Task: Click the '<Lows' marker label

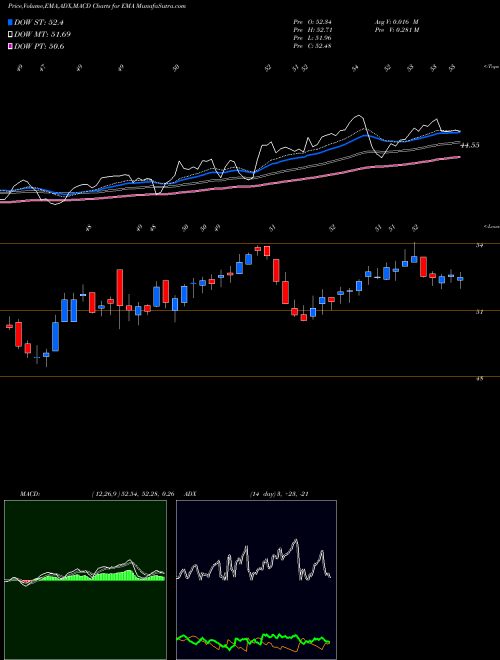Action: point(491,226)
